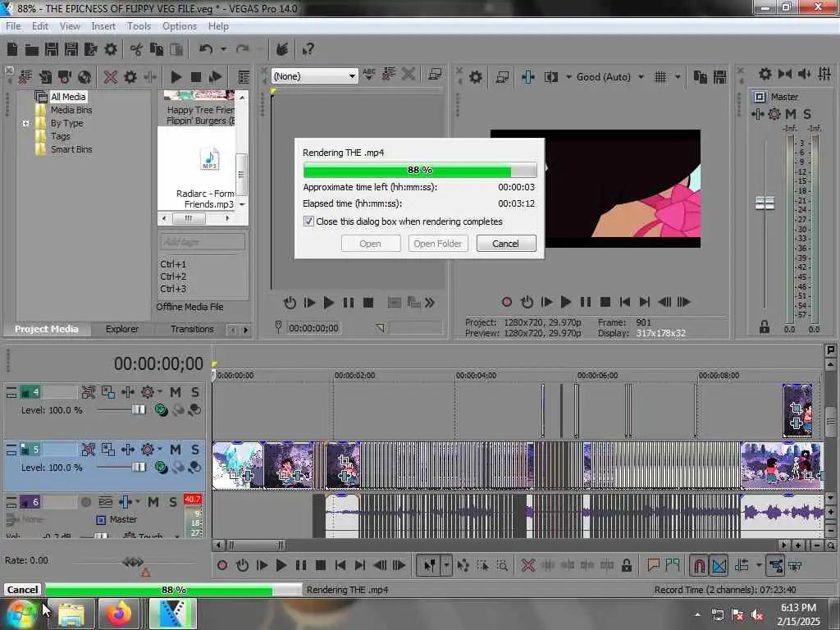840x630 pixels.
Task: Undo the last action
Action: [x=206, y=49]
